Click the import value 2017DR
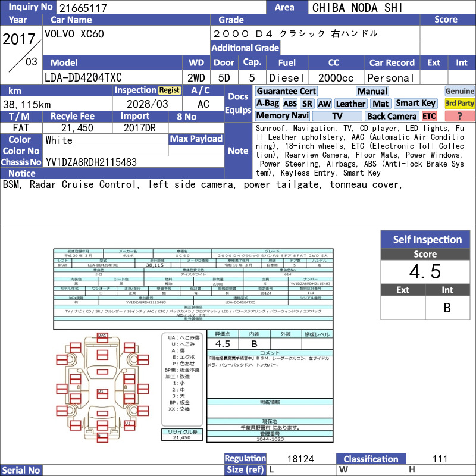 coord(140,128)
